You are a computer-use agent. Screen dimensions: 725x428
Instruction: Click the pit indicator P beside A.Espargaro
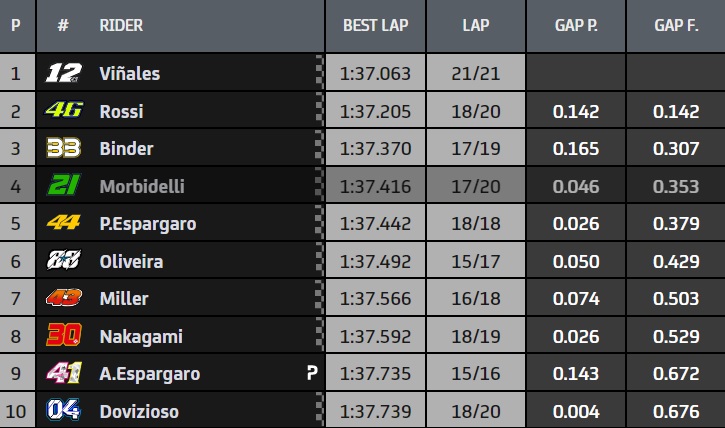coord(312,373)
